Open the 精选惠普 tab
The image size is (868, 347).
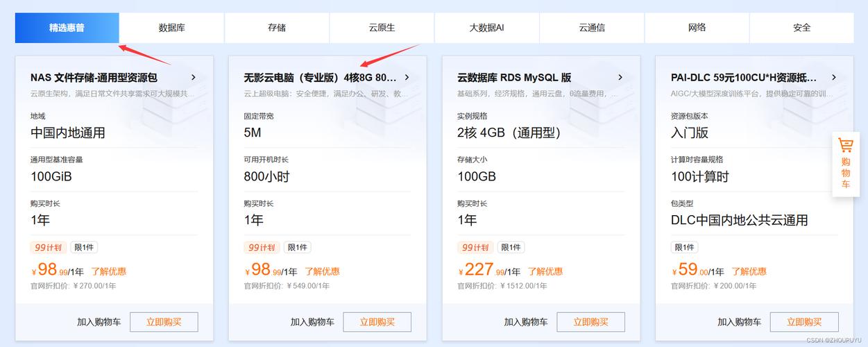[x=67, y=28]
